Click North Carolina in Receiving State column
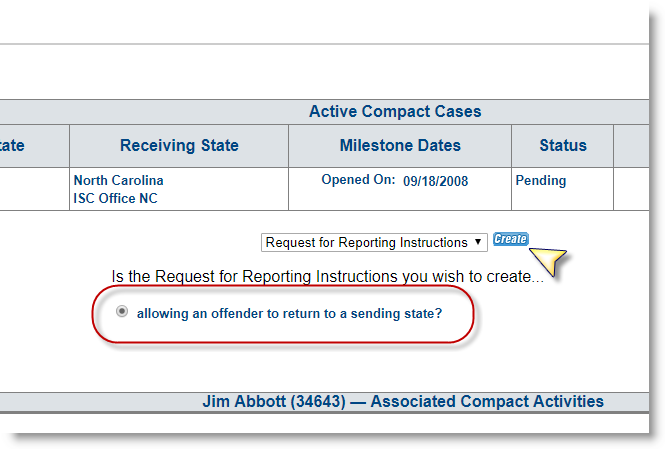Screen dimensions: 665x449 [118, 181]
